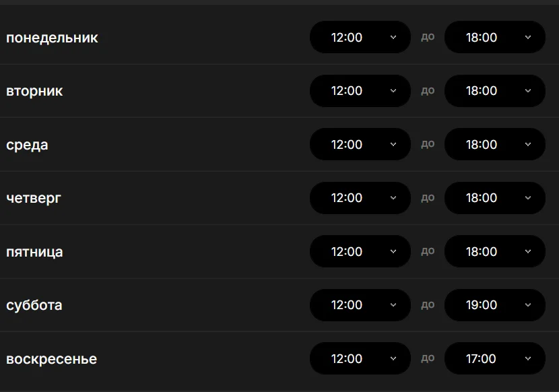This screenshot has height=392, width=559.
Task: Expand Tuesday end time selector
Action: pos(494,91)
